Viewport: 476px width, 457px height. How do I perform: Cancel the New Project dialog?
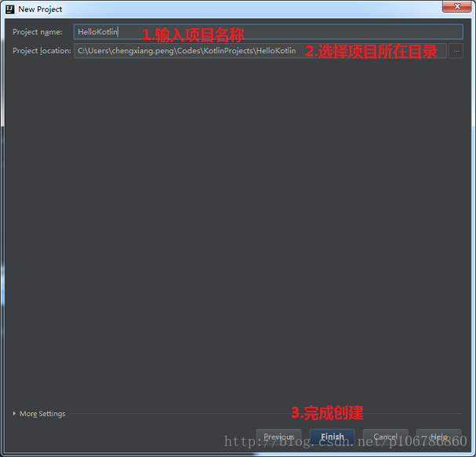[386, 437]
